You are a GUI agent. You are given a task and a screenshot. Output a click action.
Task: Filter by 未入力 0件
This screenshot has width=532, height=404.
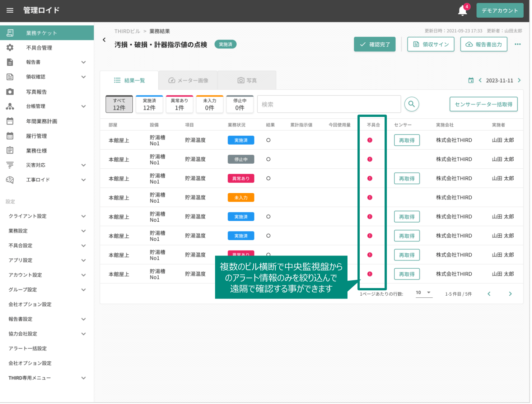coord(210,104)
